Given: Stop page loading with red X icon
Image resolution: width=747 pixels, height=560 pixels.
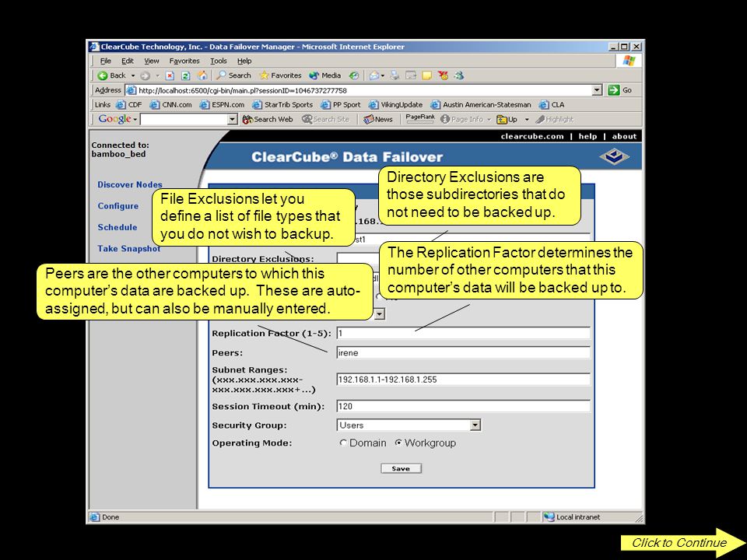Looking at the screenshot, I should (x=170, y=75).
